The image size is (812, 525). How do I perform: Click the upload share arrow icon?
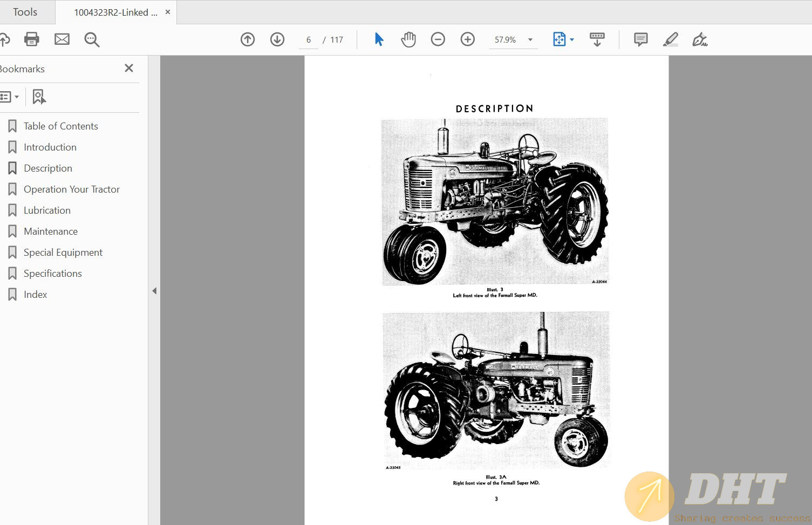click(x=4, y=39)
